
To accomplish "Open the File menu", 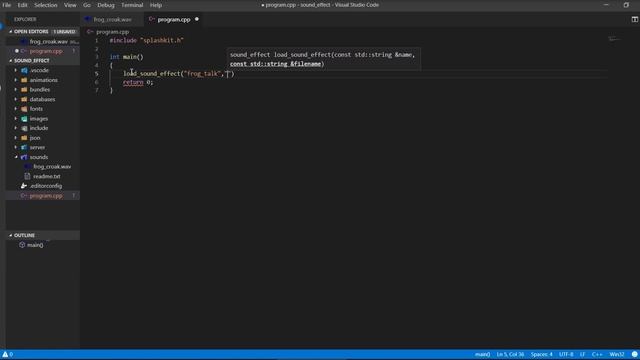I will coord(7,5).
